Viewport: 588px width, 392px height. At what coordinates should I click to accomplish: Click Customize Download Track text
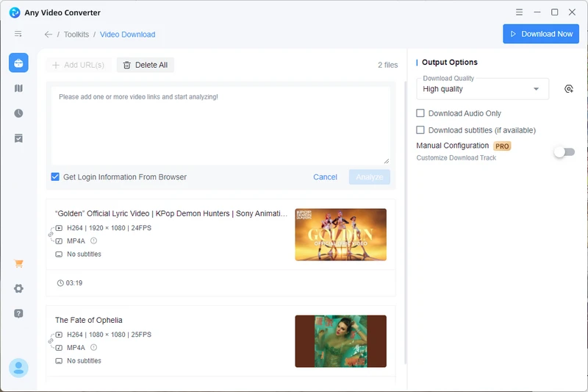(x=456, y=158)
